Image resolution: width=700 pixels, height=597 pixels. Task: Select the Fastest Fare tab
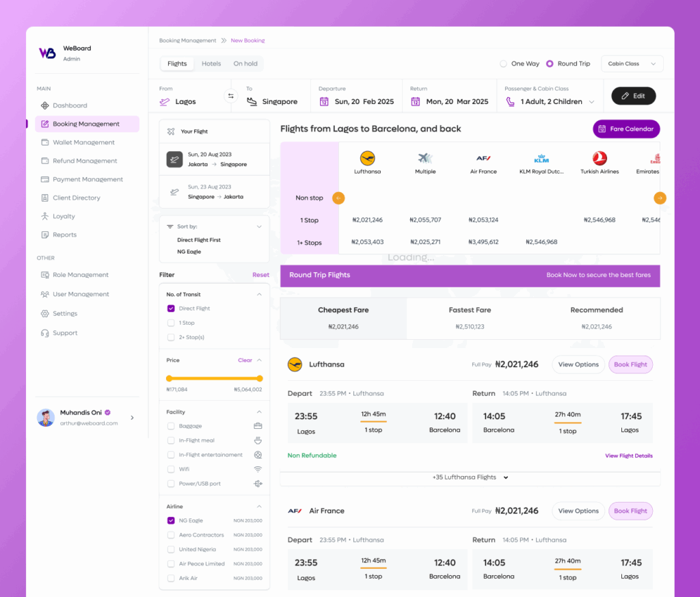pyautogui.click(x=470, y=318)
